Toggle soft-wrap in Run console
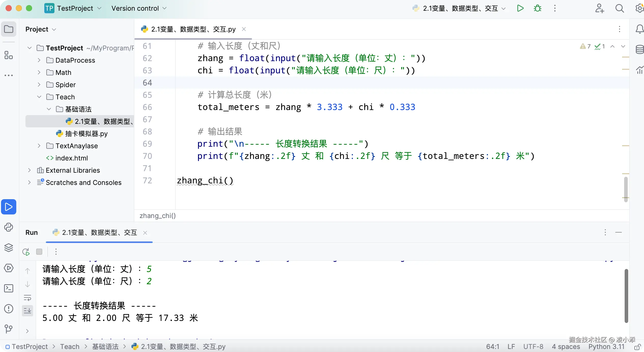644x352 pixels. click(27, 297)
